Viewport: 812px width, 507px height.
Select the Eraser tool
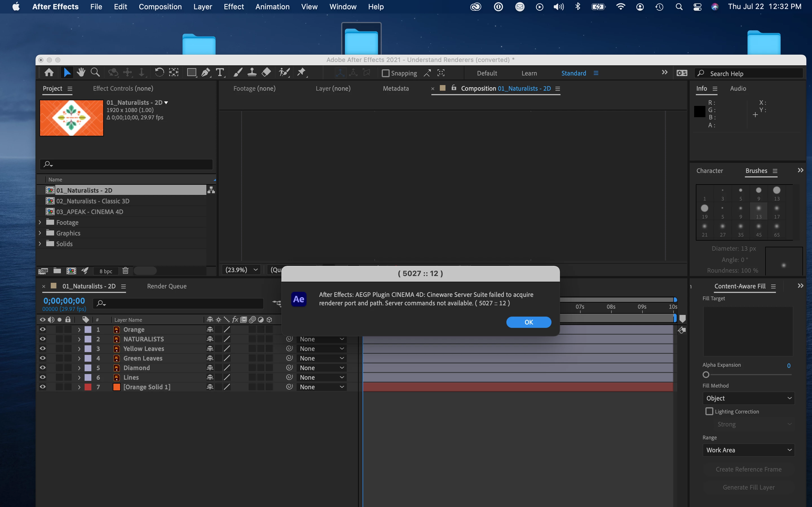click(x=266, y=72)
